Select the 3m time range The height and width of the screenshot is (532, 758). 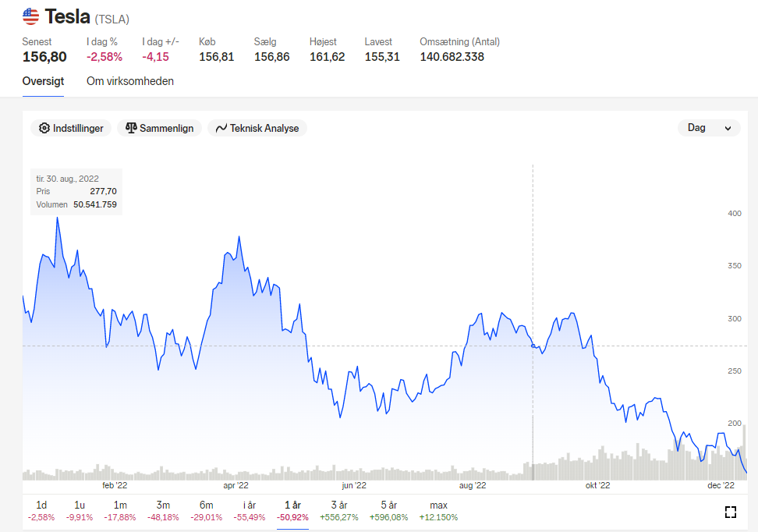click(163, 511)
